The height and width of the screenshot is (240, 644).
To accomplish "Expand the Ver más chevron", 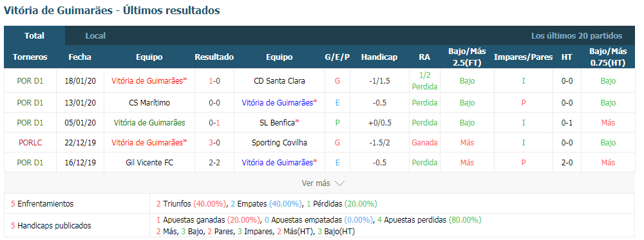I will point(339,183).
